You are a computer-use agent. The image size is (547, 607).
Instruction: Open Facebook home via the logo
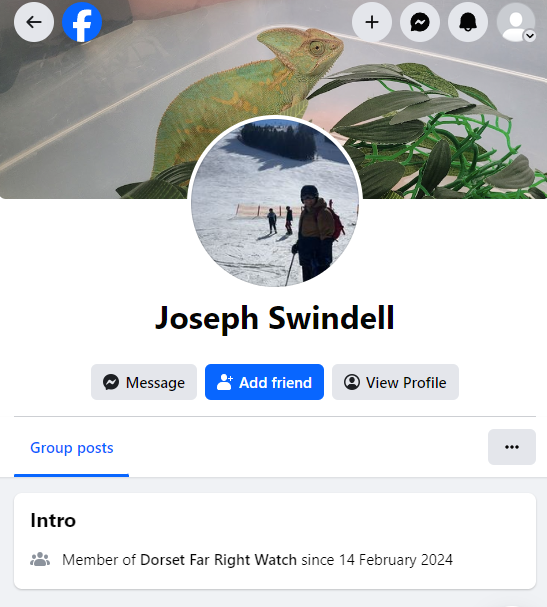(x=82, y=22)
